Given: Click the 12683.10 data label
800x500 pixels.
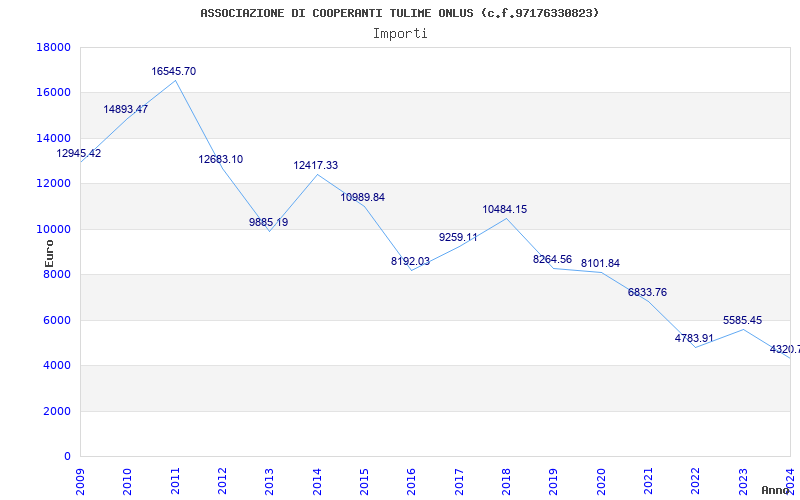Looking at the screenshot, I should click(221, 160).
